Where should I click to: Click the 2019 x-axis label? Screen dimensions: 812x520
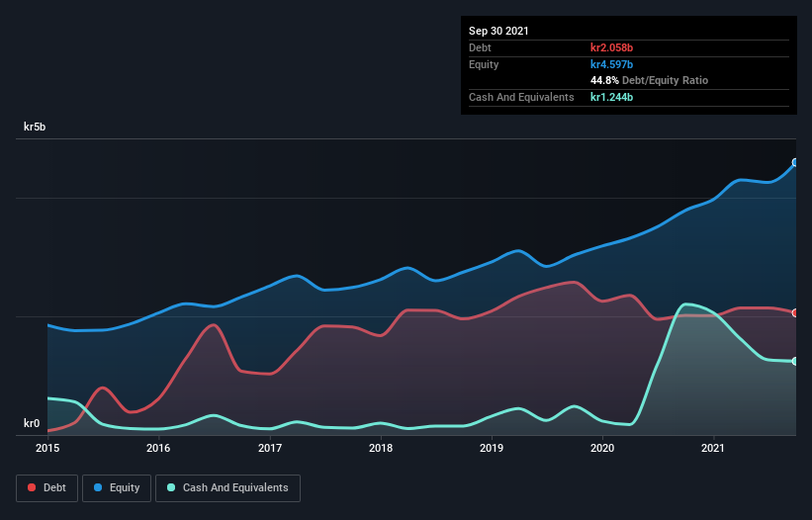[492, 448]
